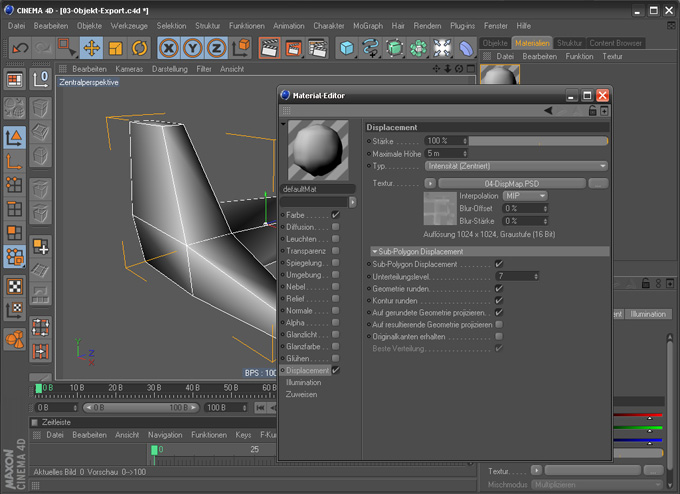
Task: Open the Interpolation MIP dropdown
Action: pyautogui.click(x=526, y=196)
